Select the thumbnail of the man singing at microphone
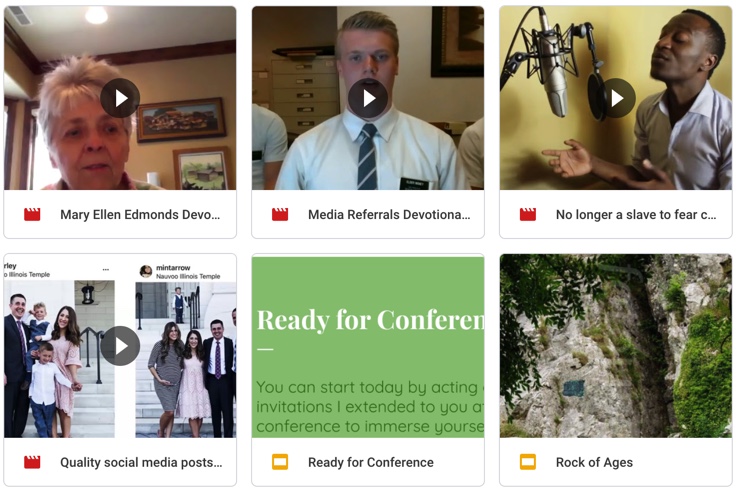740x495 pixels. (616, 98)
